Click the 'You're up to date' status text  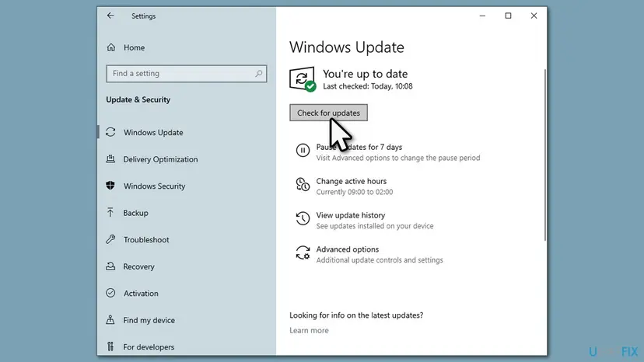[365, 74]
